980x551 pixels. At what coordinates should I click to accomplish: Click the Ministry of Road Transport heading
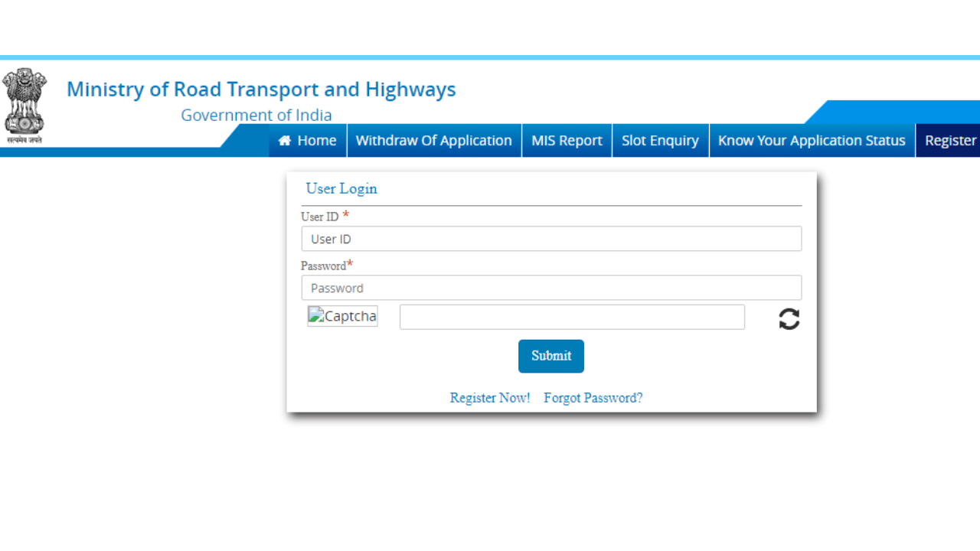coord(261,89)
